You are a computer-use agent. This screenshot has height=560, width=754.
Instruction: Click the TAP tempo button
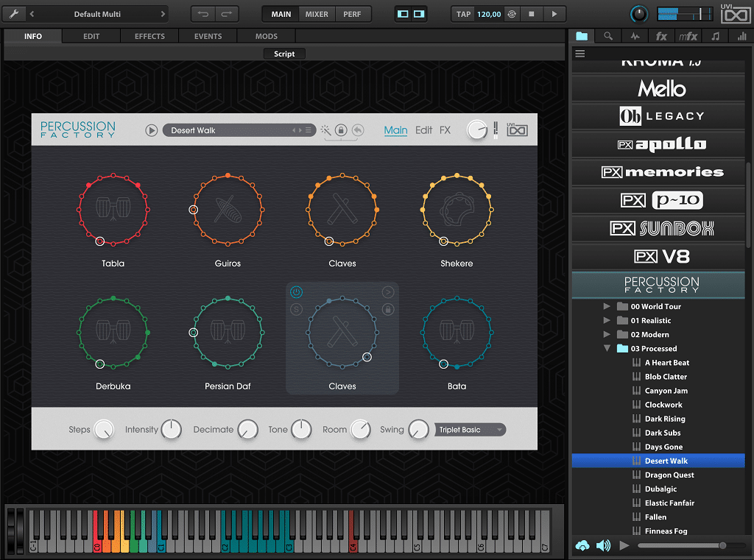[464, 14]
